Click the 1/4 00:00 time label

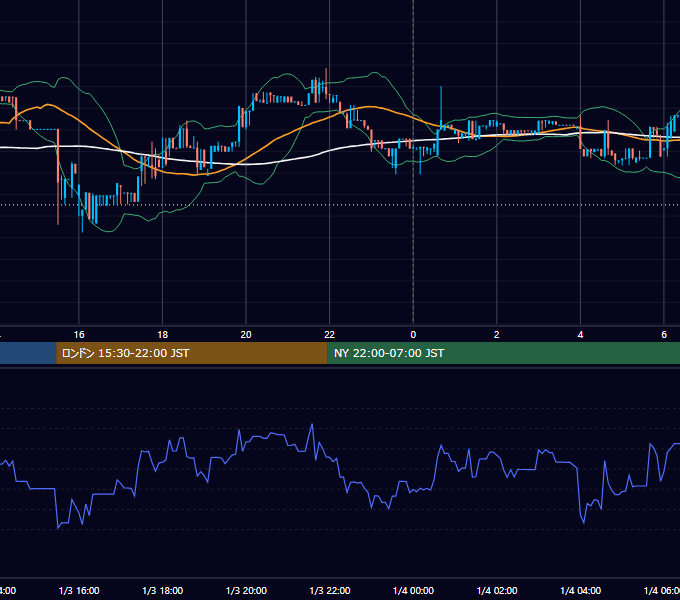(x=413, y=590)
